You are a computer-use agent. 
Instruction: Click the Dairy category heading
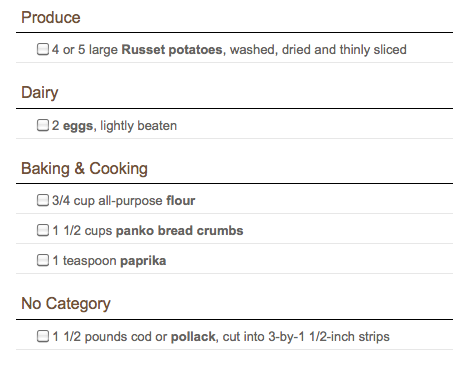(x=40, y=93)
